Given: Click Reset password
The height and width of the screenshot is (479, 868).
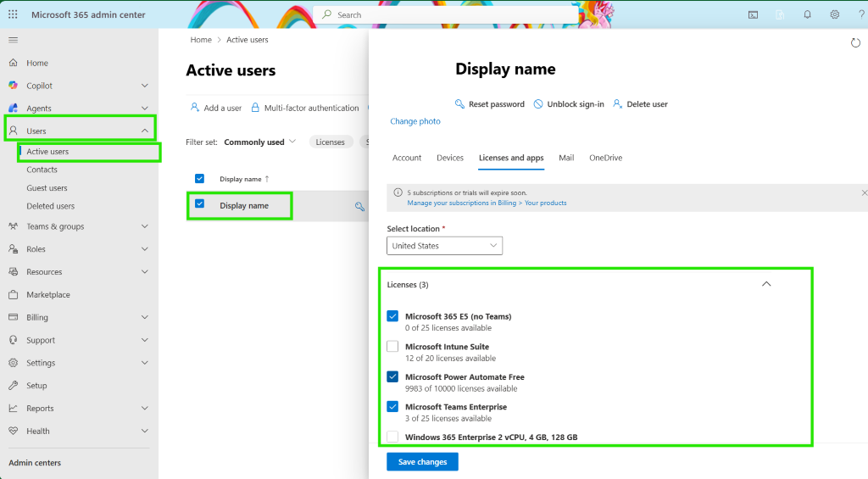Looking at the screenshot, I should click(490, 104).
